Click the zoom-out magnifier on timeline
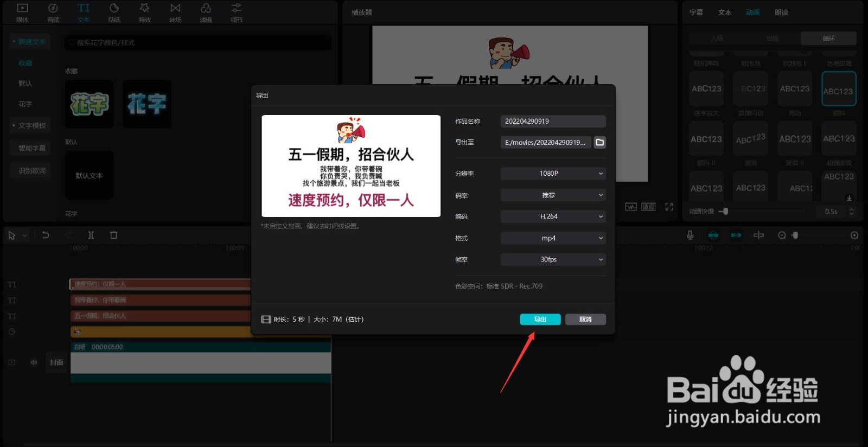868x447 pixels. pyautogui.click(x=782, y=235)
